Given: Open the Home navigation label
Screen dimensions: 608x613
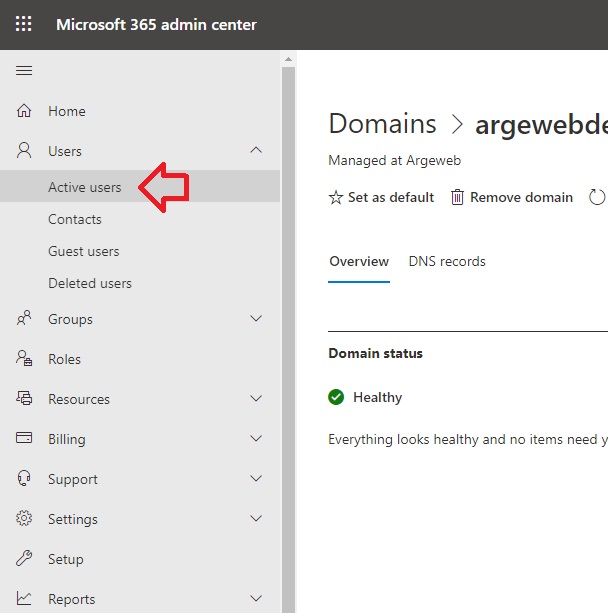Looking at the screenshot, I should click(67, 111).
